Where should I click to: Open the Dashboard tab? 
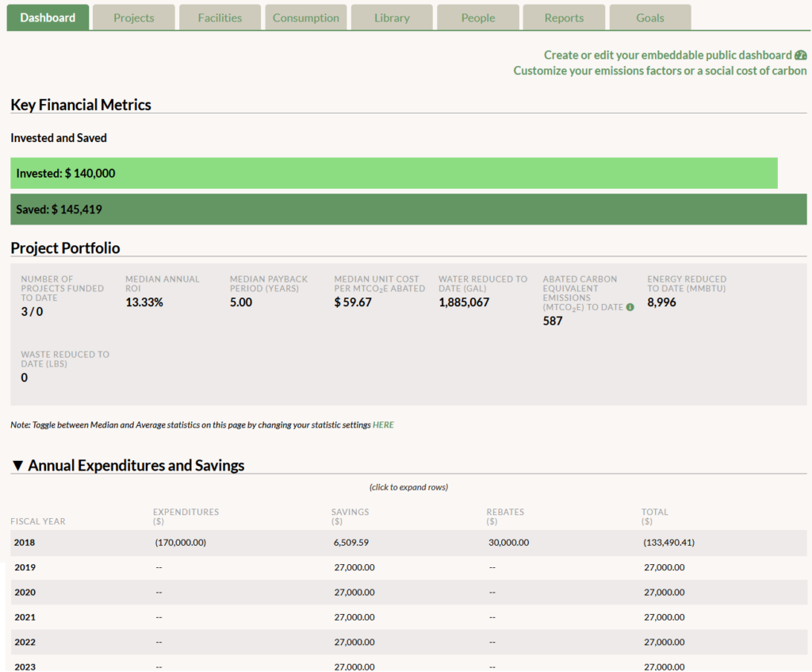(x=48, y=17)
